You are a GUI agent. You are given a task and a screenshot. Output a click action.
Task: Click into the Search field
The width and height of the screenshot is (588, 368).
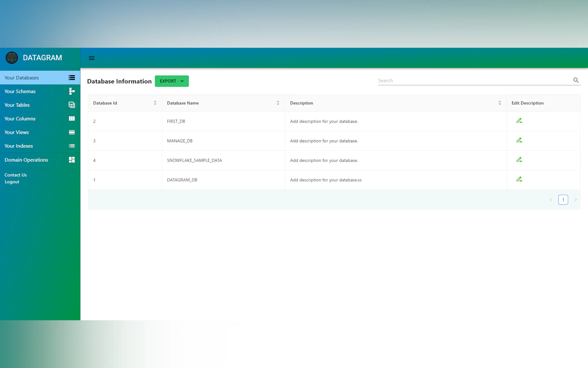click(474, 81)
